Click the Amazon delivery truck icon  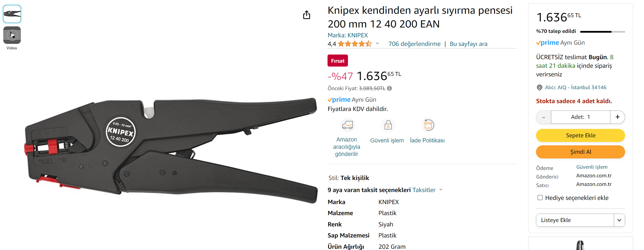pyautogui.click(x=347, y=125)
